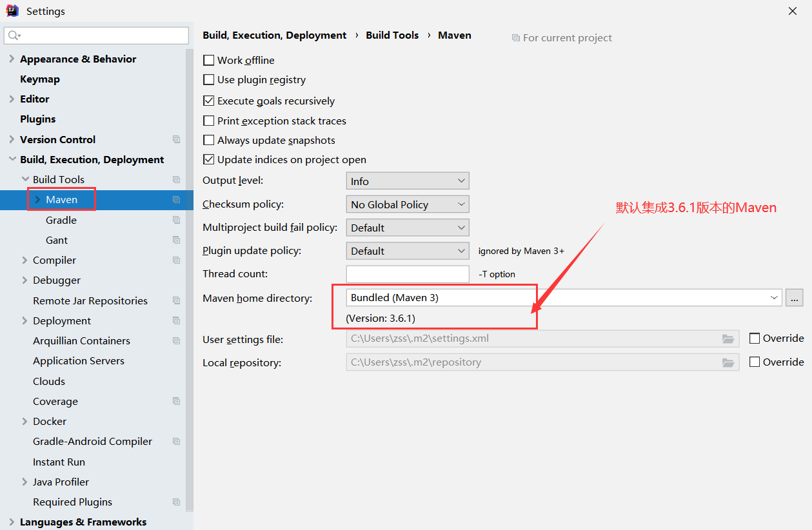This screenshot has height=530, width=812.
Task: Open Application Servers settings
Action: pyautogui.click(x=79, y=361)
